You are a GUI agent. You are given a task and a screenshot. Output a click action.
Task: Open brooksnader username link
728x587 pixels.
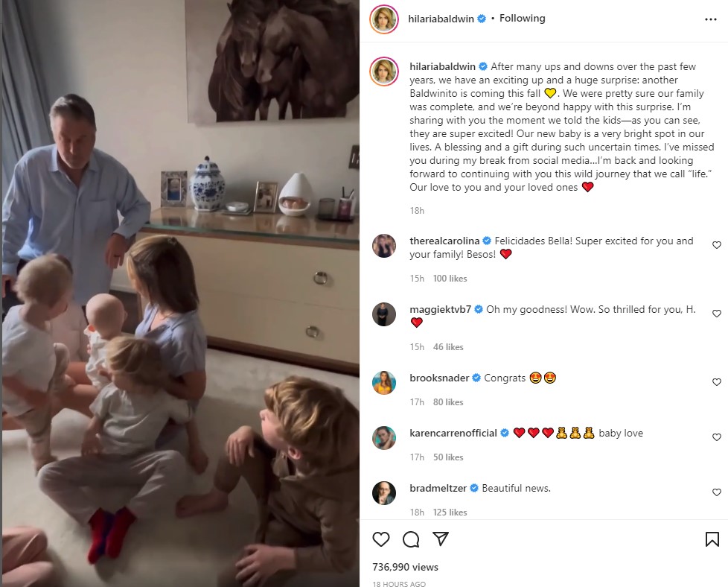(439, 378)
